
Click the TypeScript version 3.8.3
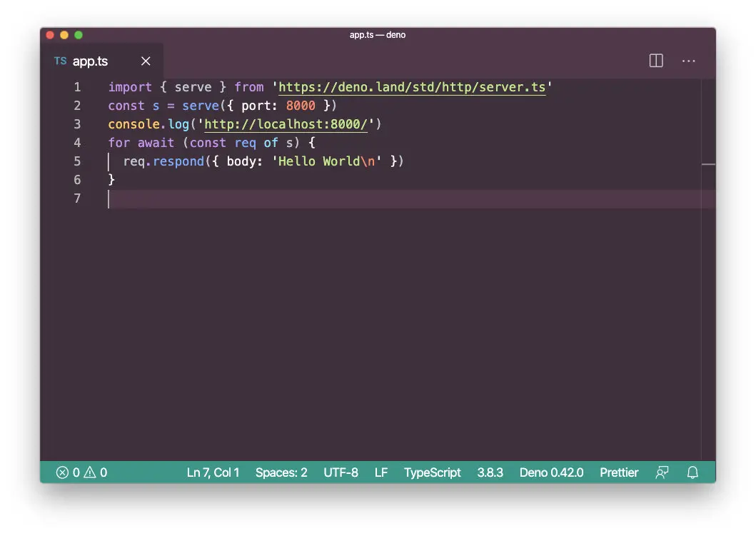490,472
